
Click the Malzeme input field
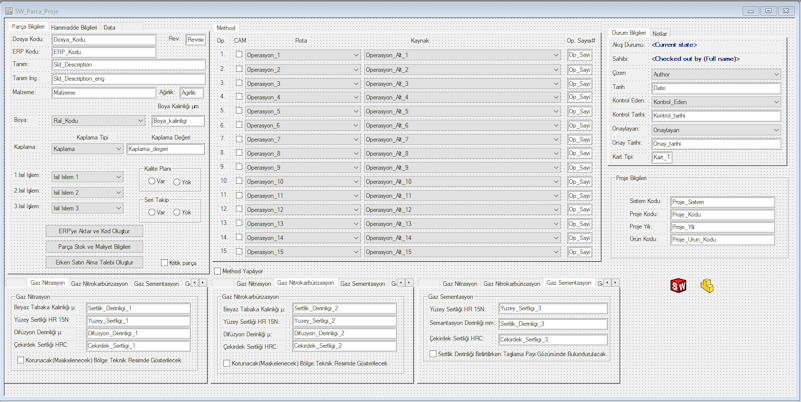(x=104, y=93)
